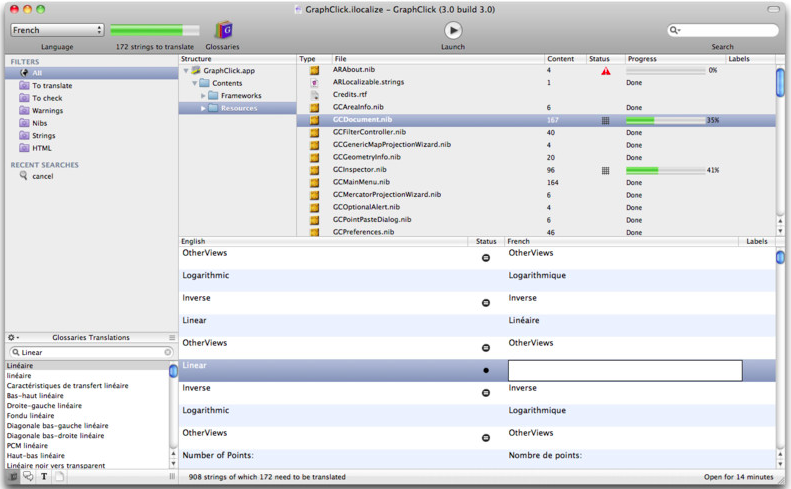The width and height of the screenshot is (791, 489).
Task: Clear the Linear glossary search text
Action: pos(167,352)
